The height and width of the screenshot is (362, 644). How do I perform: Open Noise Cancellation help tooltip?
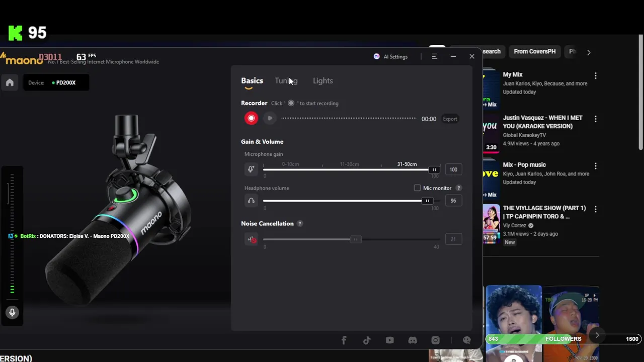(300, 224)
